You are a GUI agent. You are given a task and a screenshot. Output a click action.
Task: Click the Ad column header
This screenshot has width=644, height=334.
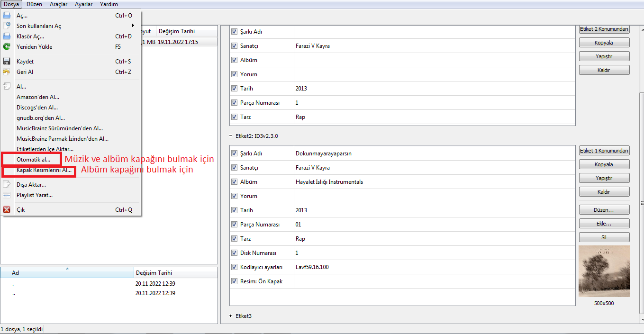click(x=67, y=273)
